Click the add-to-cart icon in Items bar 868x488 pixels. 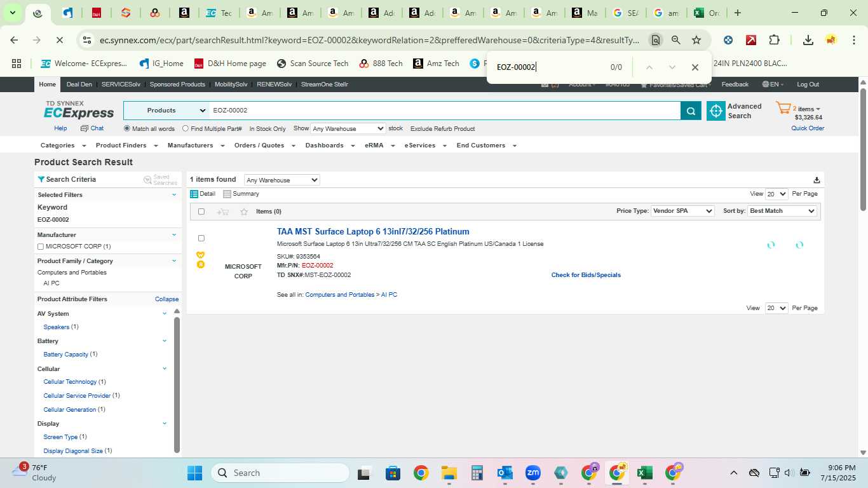[223, 212]
